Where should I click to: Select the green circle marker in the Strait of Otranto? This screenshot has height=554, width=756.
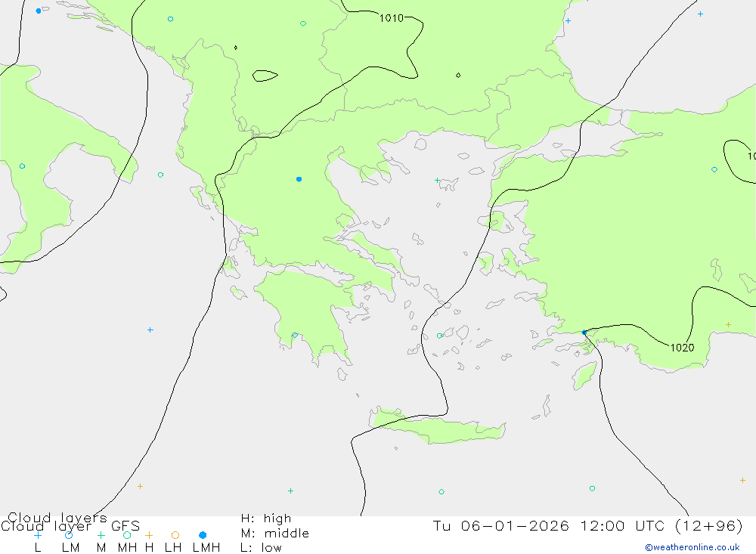[160, 175]
